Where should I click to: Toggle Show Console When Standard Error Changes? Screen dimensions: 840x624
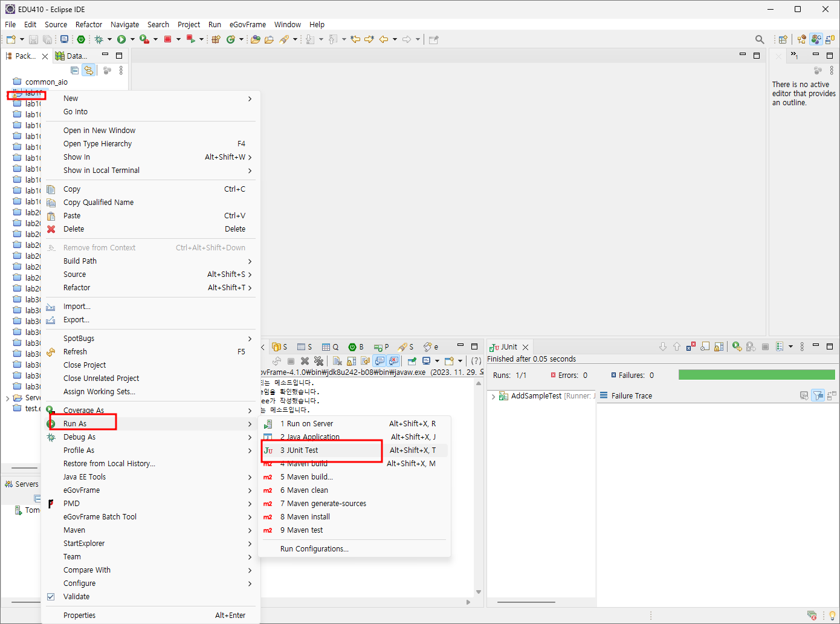tap(394, 361)
